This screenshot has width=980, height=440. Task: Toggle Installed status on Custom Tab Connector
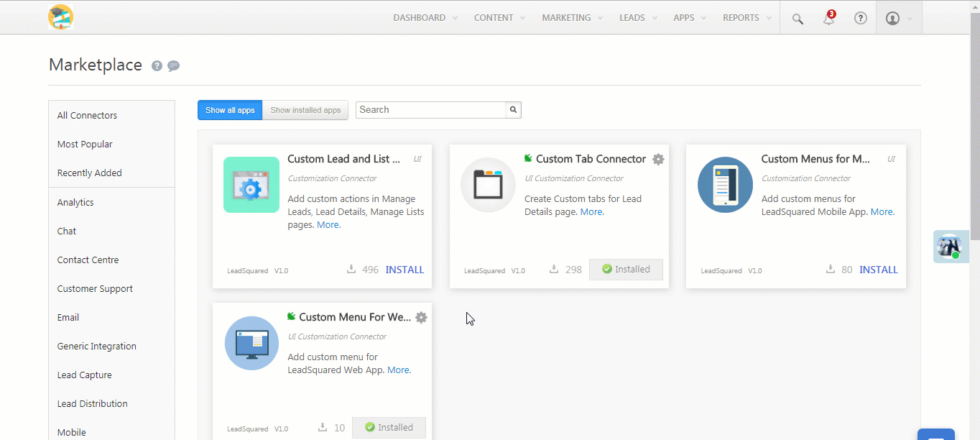[x=626, y=269]
